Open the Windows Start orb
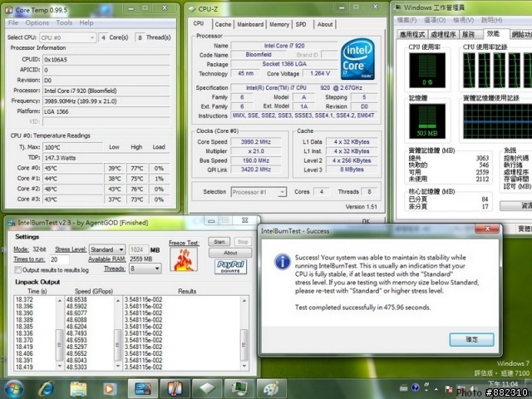 coord(13,389)
